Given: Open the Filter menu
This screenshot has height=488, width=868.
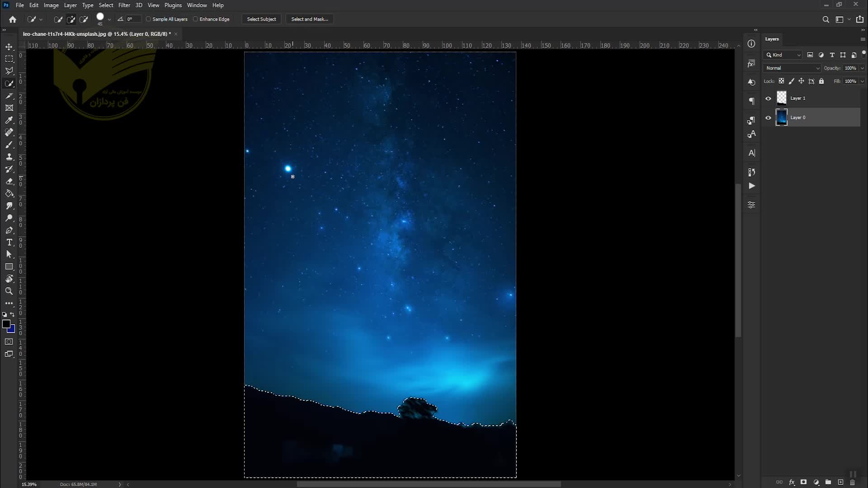Looking at the screenshot, I should tap(124, 5).
